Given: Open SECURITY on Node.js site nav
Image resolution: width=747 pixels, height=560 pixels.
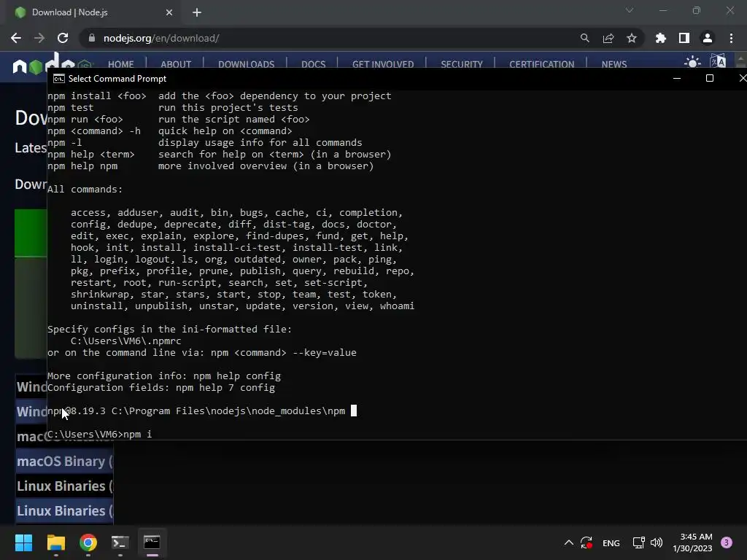Looking at the screenshot, I should [x=462, y=64].
